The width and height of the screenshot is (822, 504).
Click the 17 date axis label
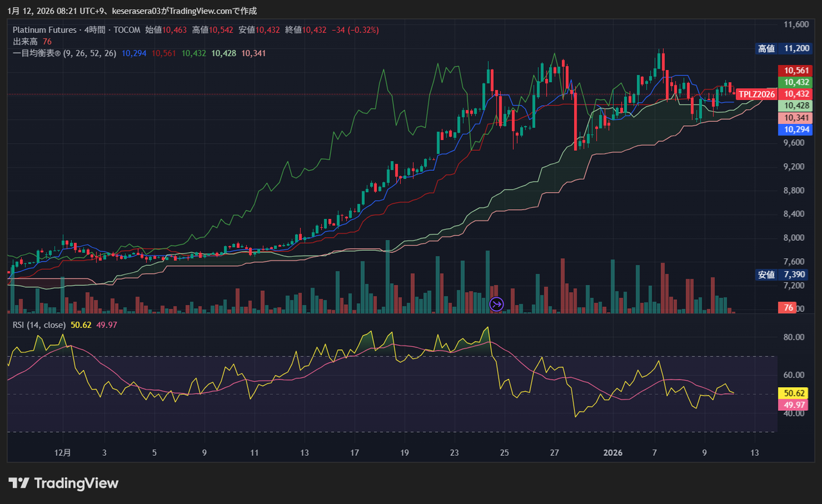[x=354, y=453]
